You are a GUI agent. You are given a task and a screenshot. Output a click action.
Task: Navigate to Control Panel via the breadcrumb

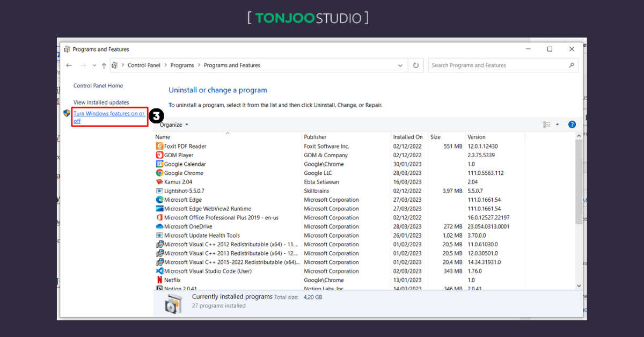[144, 65]
